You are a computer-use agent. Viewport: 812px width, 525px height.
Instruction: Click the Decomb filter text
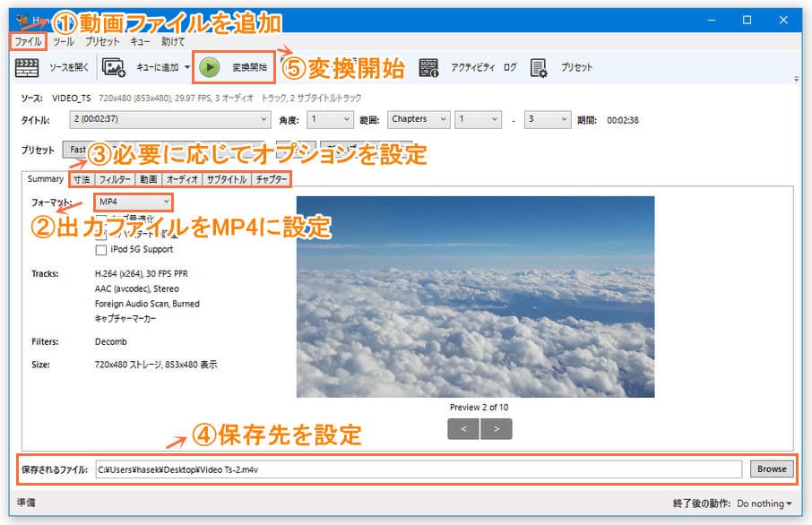[x=111, y=341]
